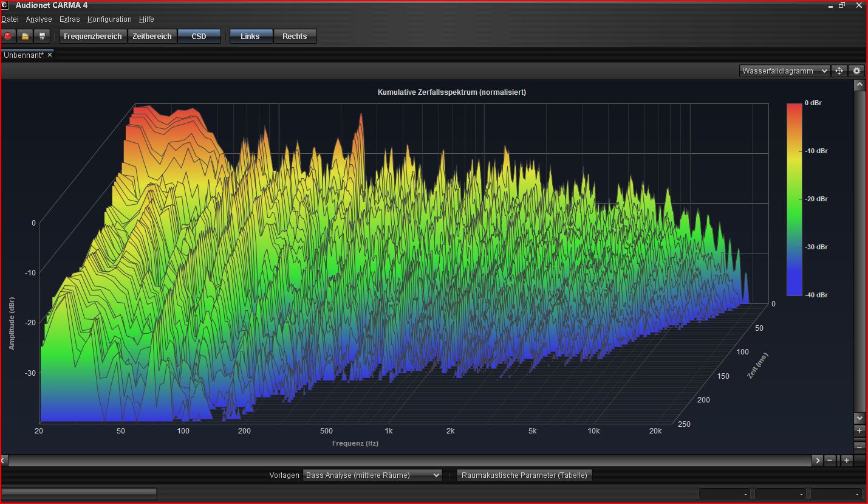868x504 pixels.
Task: Click the move/pan arrows icon above the chart
Action: coord(839,71)
